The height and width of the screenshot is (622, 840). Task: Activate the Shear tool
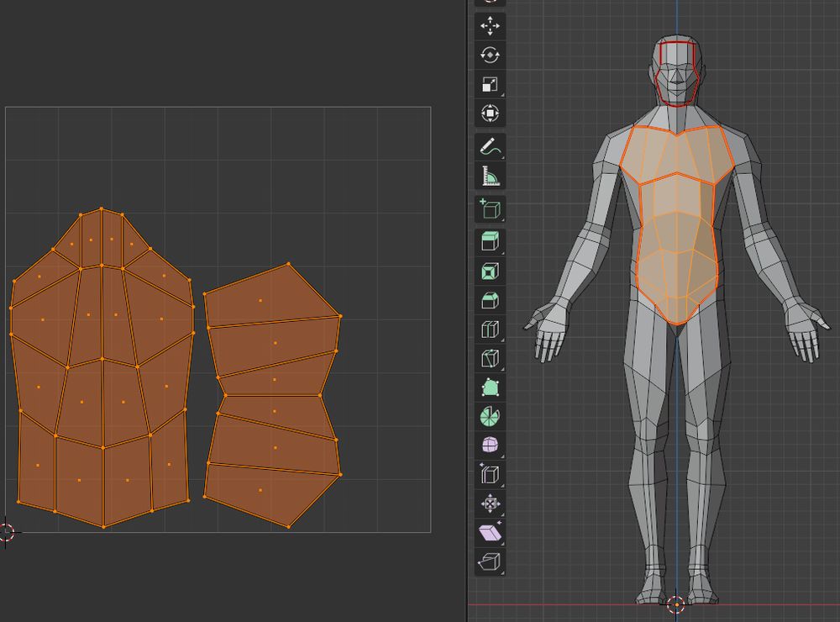point(490,532)
